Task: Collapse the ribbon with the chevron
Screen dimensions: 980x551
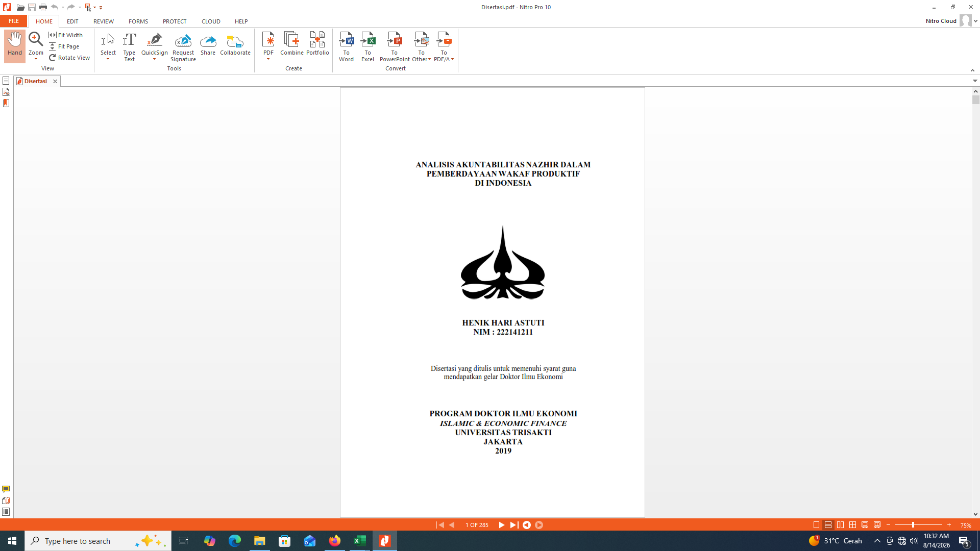Action: (972, 70)
